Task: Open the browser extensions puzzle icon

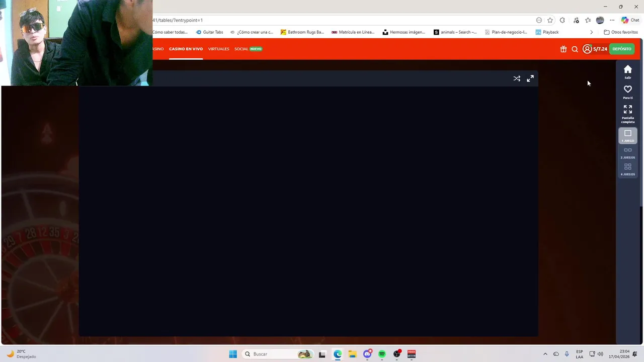Action: pyautogui.click(x=562, y=20)
